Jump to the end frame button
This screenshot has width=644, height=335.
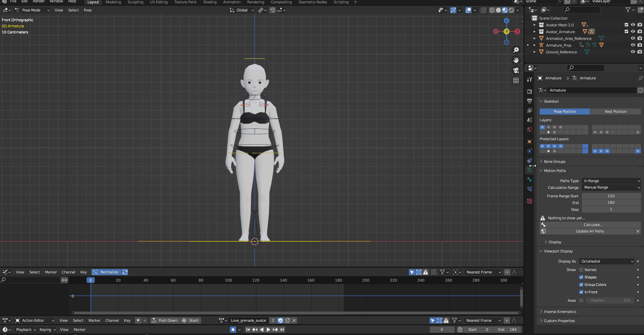282,330
